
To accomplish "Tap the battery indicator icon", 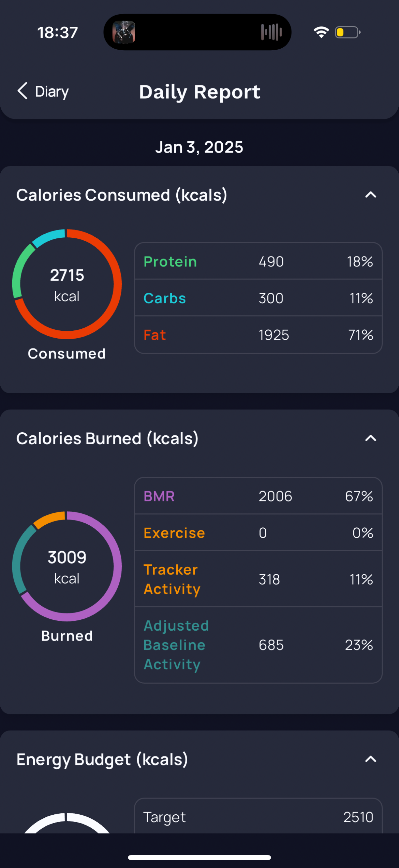I will [347, 32].
